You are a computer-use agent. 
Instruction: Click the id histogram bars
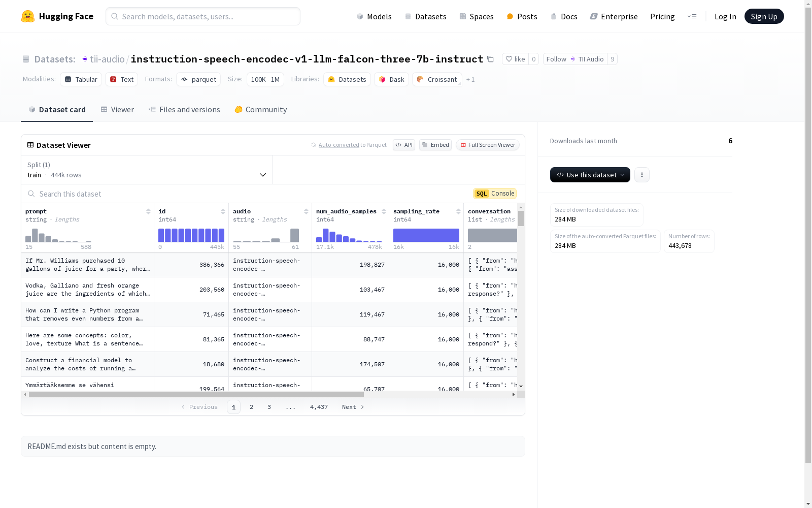[x=191, y=235]
